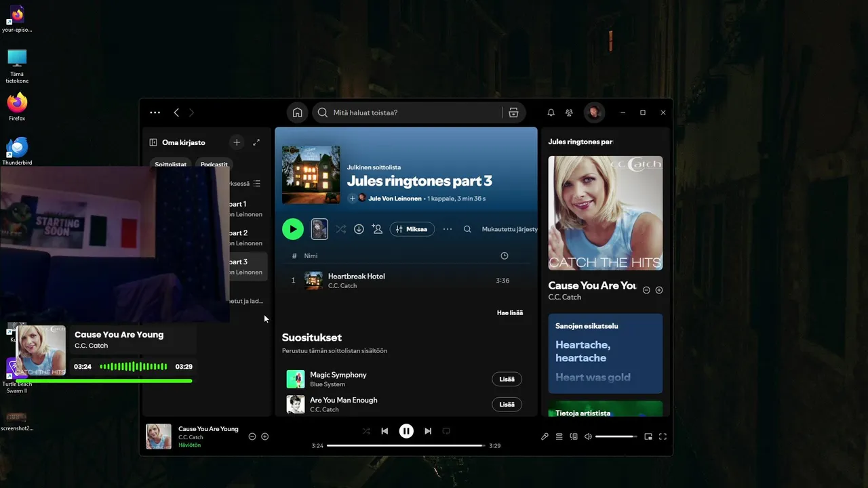Screen dimensions: 868x488
Task: Toggle shuffle in bottom player controls
Action: click(x=366, y=431)
